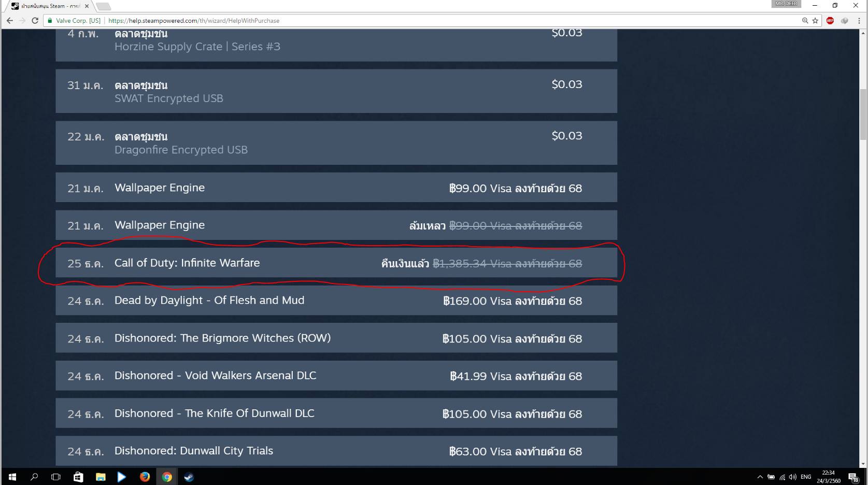Image resolution: width=868 pixels, height=485 pixels.
Task: Open the refunded Call of Duty: Infinite Warfare purchase
Action: pyautogui.click(x=336, y=263)
